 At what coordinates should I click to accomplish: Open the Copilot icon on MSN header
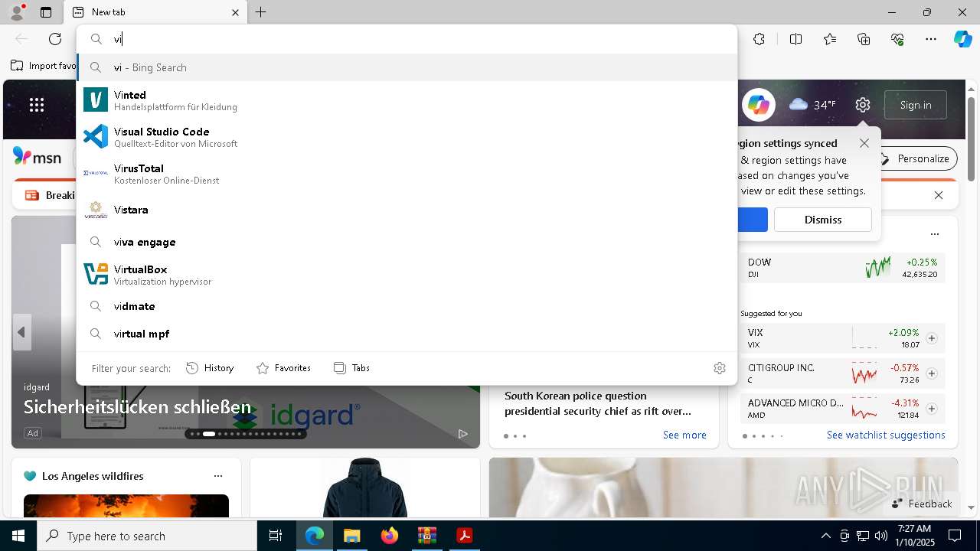coord(758,105)
